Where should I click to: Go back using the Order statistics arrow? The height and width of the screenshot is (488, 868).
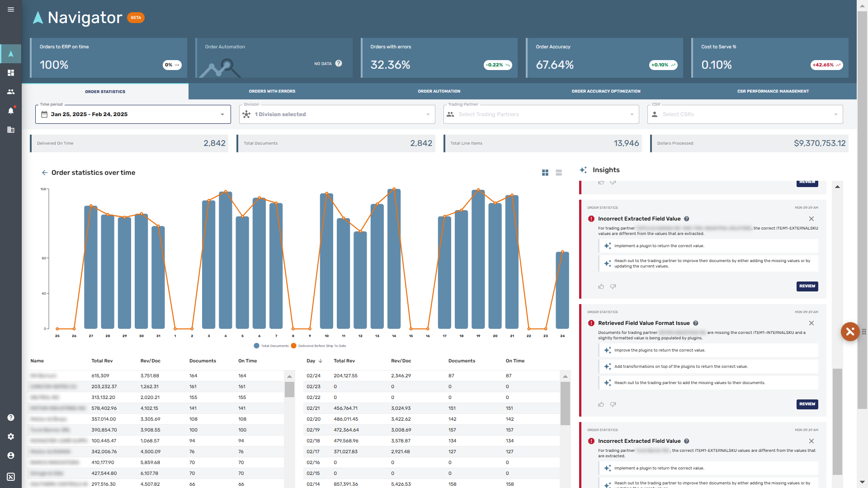pyautogui.click(x=44, y=173)
